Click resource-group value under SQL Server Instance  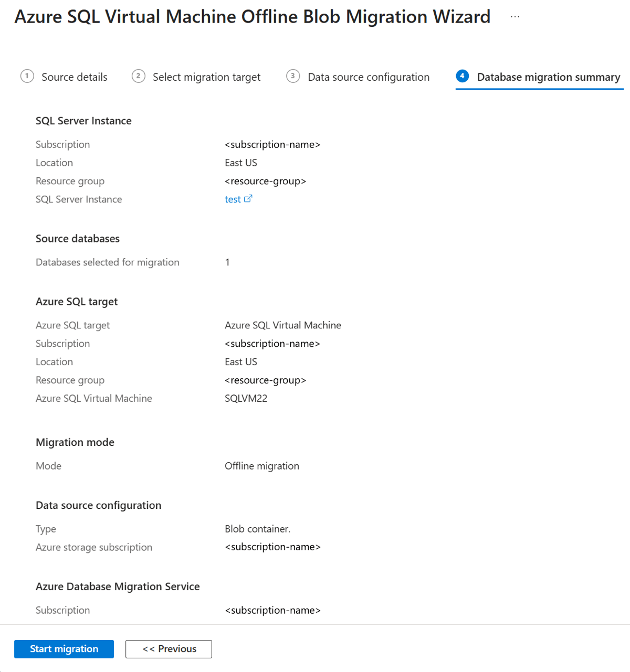266,181
